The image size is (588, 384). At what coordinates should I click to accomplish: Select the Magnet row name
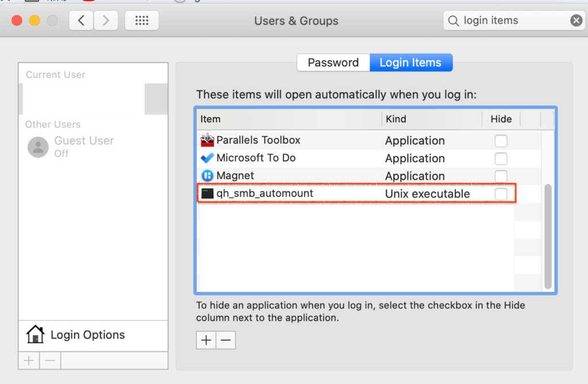pos(235,176)
